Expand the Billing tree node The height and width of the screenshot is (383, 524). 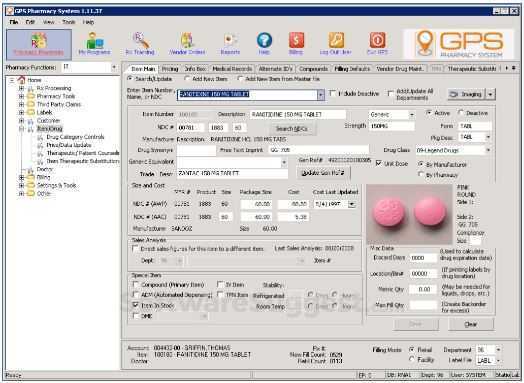21,177
